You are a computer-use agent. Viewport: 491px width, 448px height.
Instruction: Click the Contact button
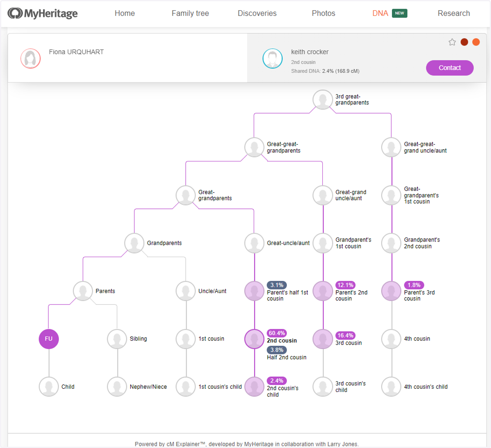(450, 68)
